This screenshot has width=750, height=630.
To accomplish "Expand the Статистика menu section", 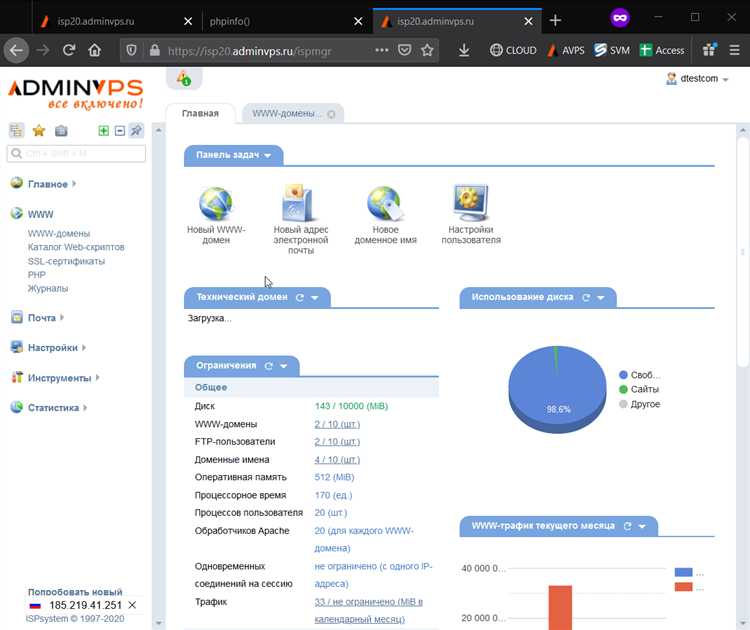I will [53, 408].
